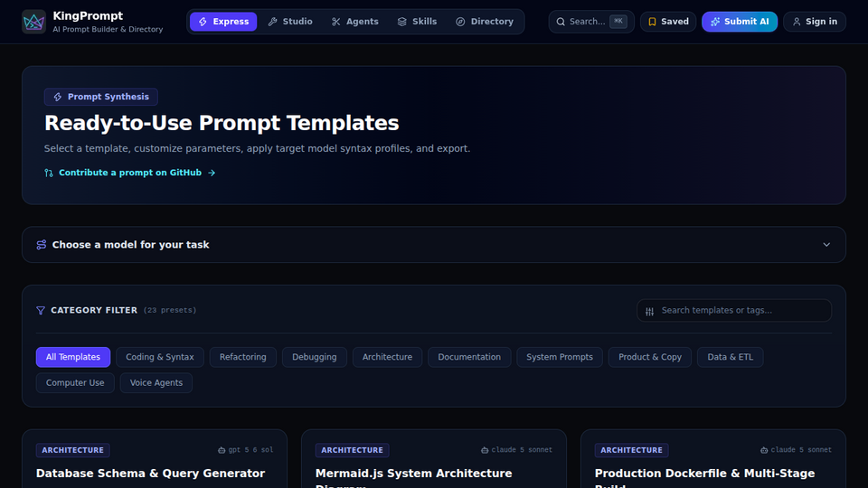Click the layers icon on Skills

click(x=401, y=22)
